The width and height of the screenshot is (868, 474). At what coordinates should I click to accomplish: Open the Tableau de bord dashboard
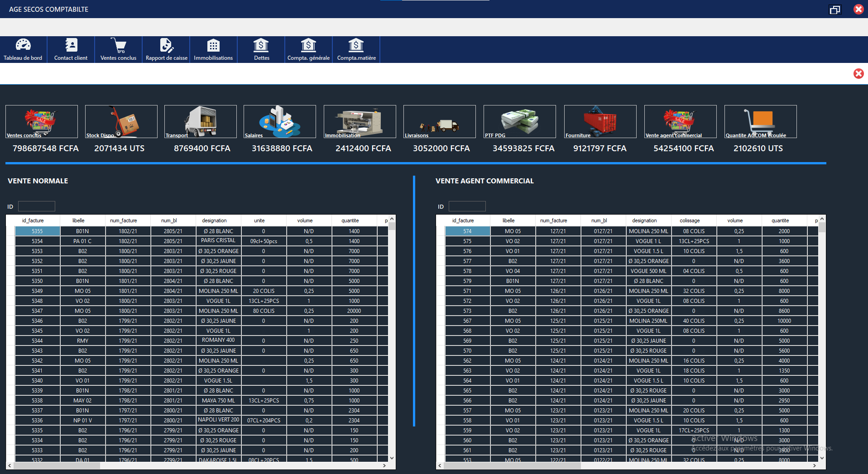pos(23,49)
